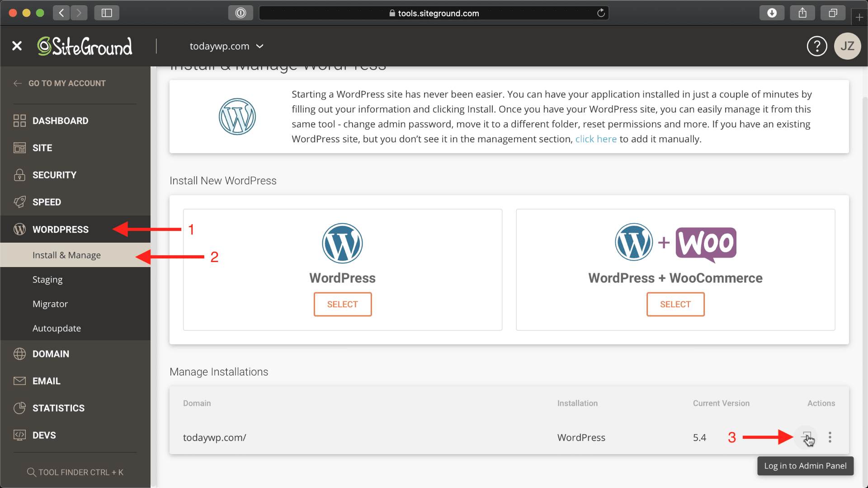Open the todaywp.com site dropdown
This screenshot has height=488, width=868.
(226, 46)
